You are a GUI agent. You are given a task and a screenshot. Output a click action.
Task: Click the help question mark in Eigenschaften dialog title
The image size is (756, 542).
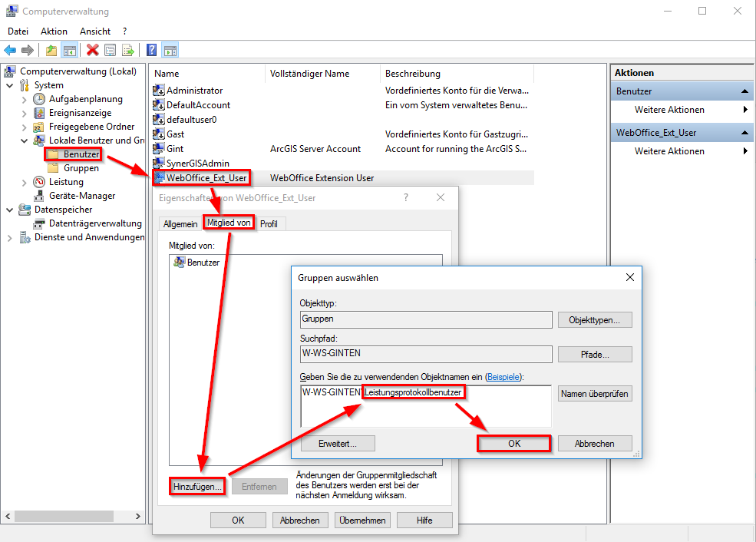click(x=406, y=197)
